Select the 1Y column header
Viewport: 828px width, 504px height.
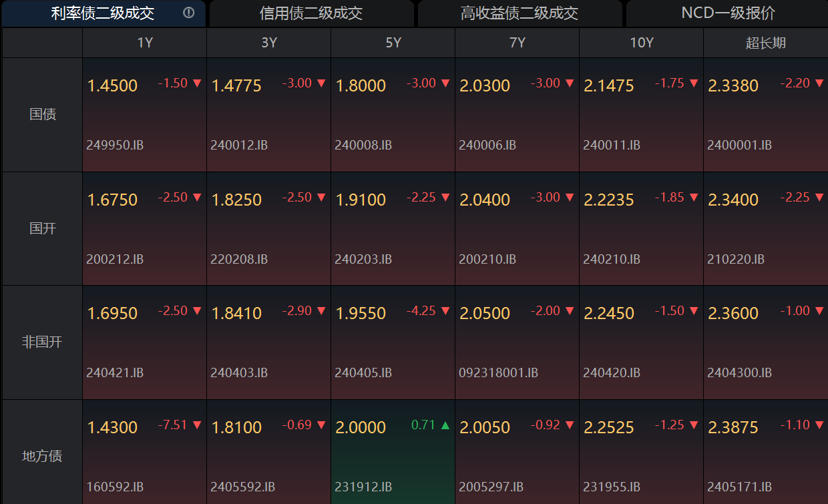point(145,43)
